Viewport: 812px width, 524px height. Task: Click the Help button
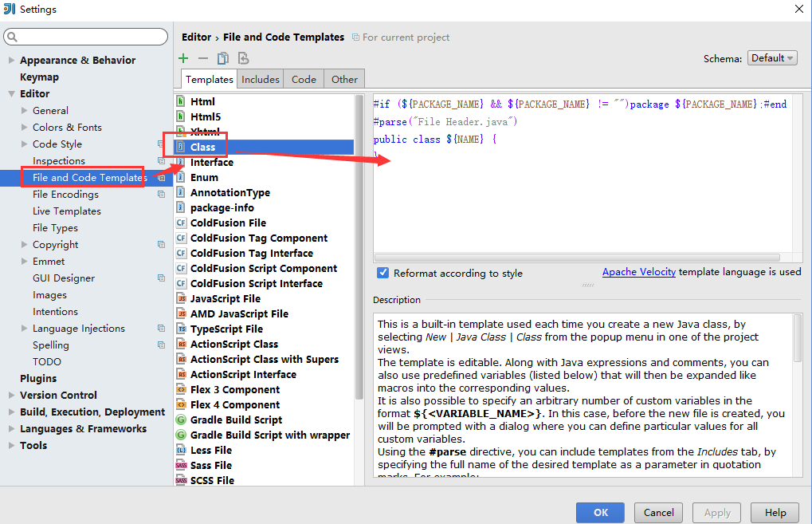point(775,513)
